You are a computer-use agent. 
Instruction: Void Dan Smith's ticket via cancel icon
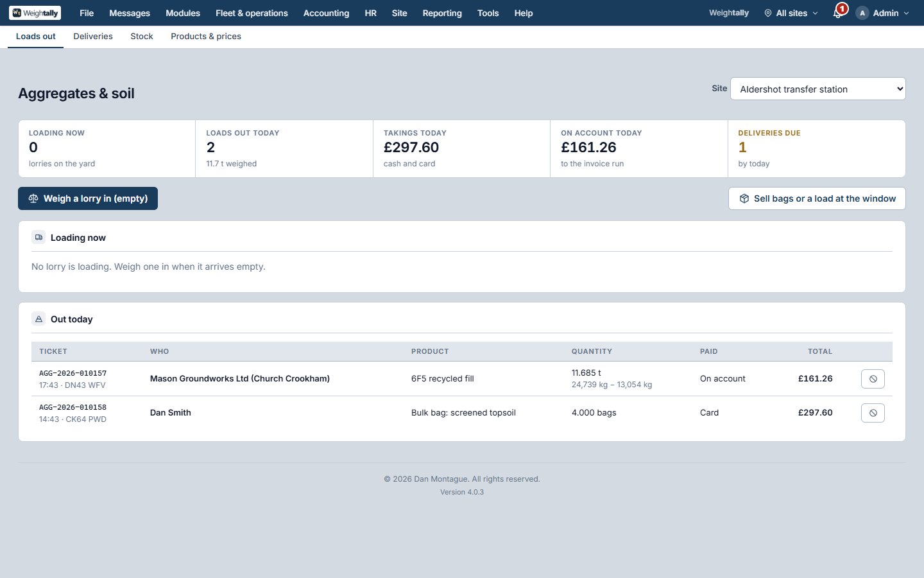click(x=873, y=413)
